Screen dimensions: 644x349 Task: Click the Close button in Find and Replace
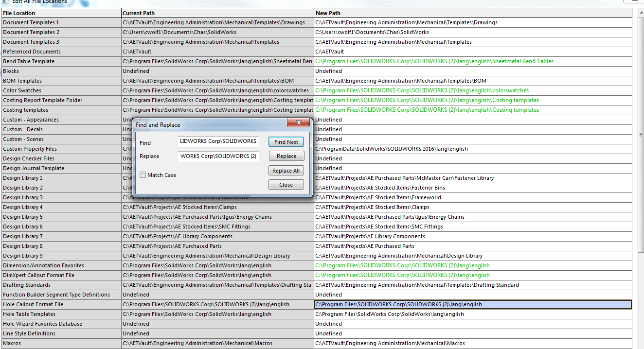[x=286, y=185]
